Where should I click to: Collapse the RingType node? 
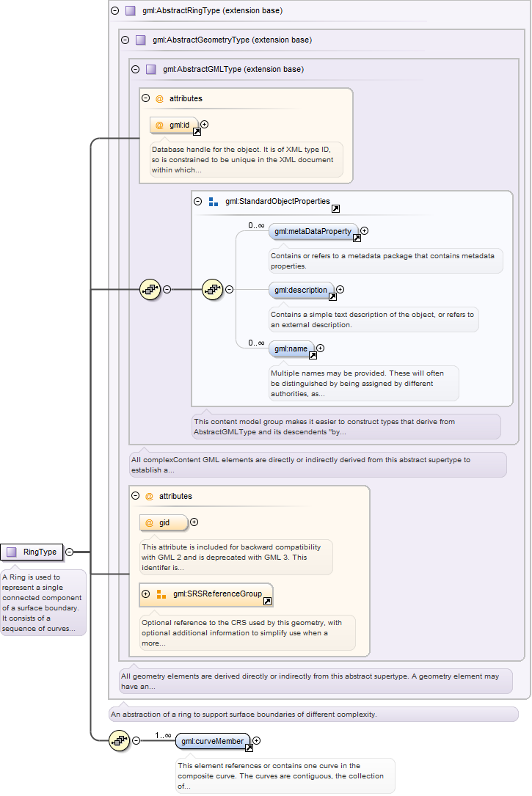point(70,552)
